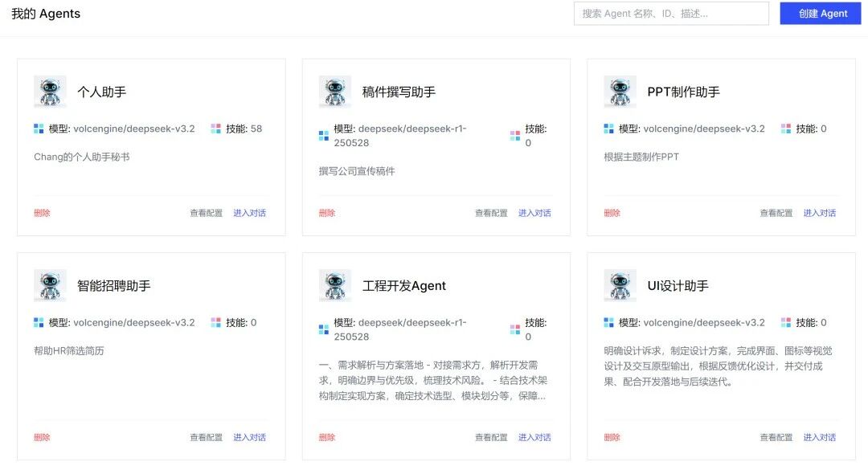The height and width of the screenshot is (474, 868).
Task: Enter conversation with 个人助手
Action: click(x=249, y=213)
